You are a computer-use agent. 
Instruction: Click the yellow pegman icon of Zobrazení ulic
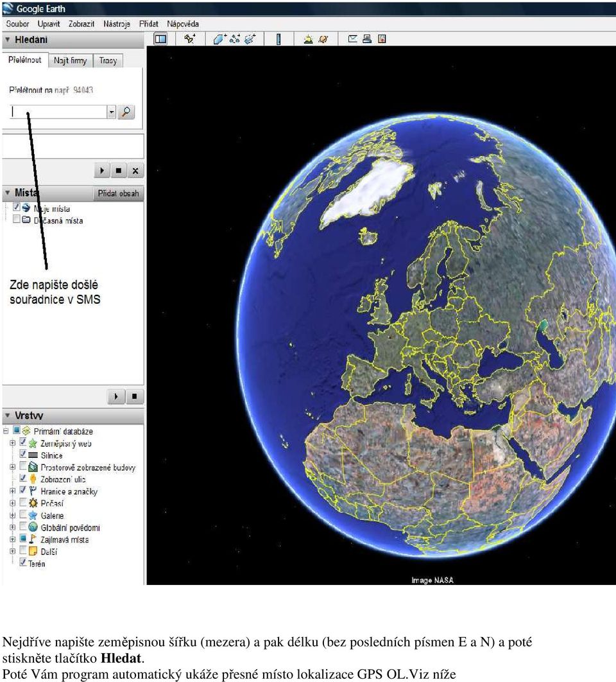pyautogui.click(x=33, y=479)
